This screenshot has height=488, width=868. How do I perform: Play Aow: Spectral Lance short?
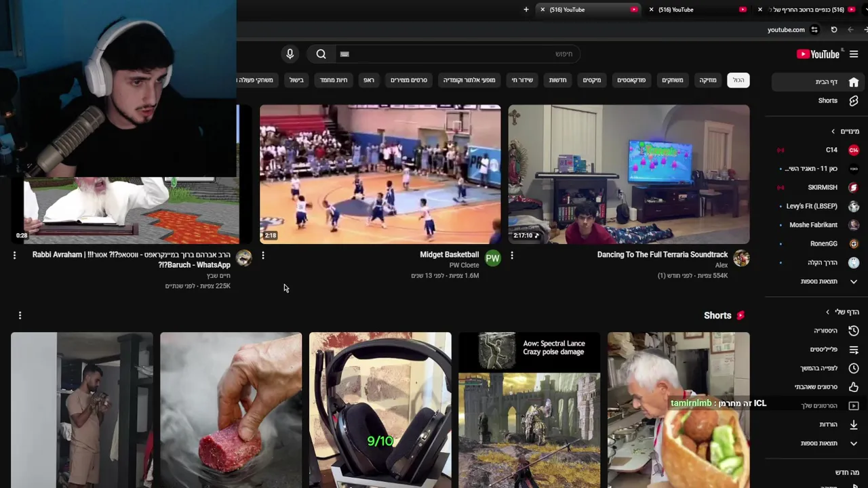pos(529,410)
